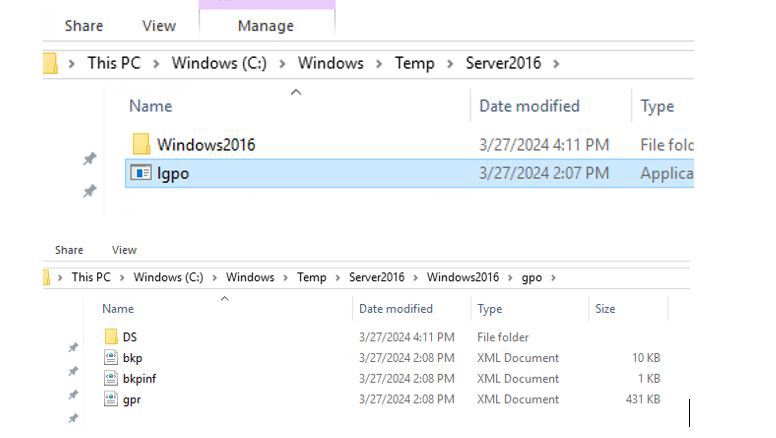The height and width of the screenshot is (438, 776).
Task: Click the pin icon beside the bkp row
Action: 73,371
